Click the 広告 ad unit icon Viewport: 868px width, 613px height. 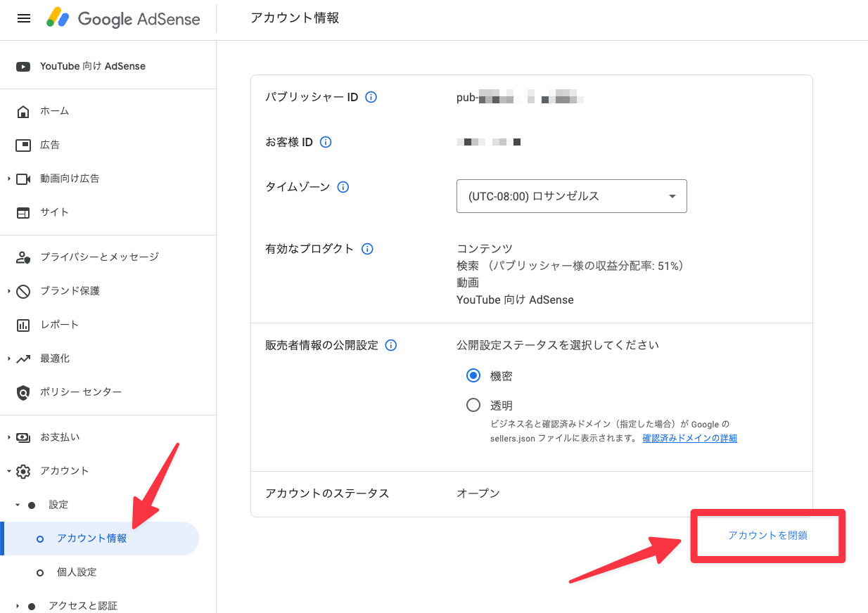pyautogui.click(x=23, y=145)
